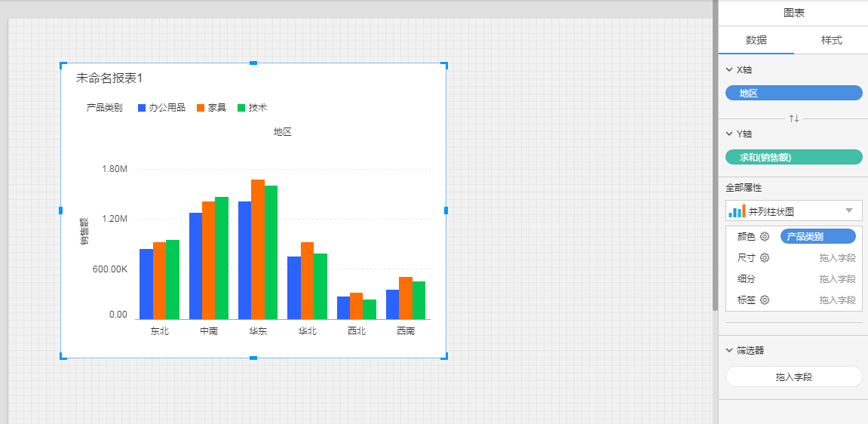Click the 西北 axis label
The width and height of the screenshot is (868, 424).
(357, 331)
